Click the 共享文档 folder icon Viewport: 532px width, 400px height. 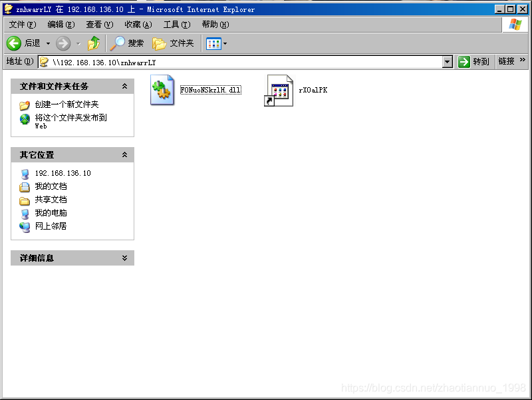[25, 201]
